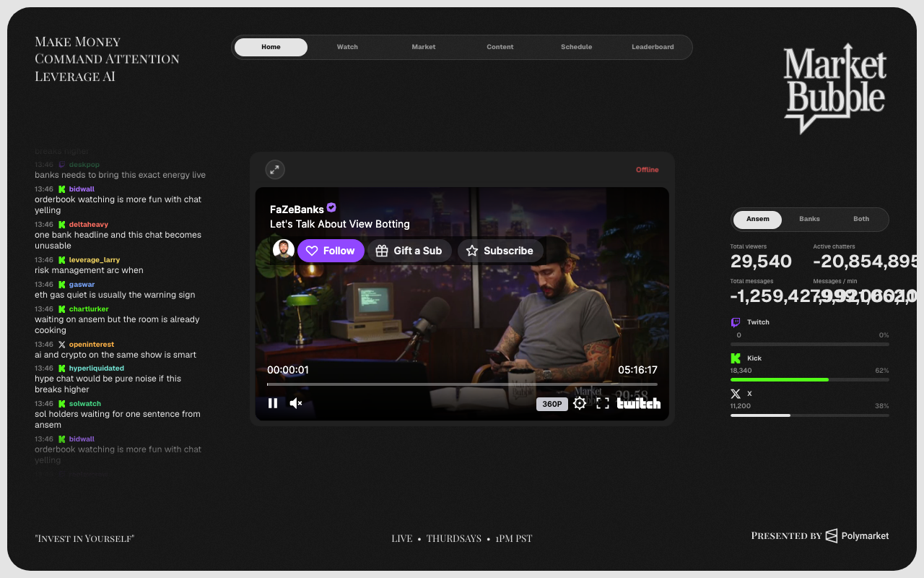Click "ai and crypto on the same show is smart"
Screen dimensions: 924x578
click(115, 355)
